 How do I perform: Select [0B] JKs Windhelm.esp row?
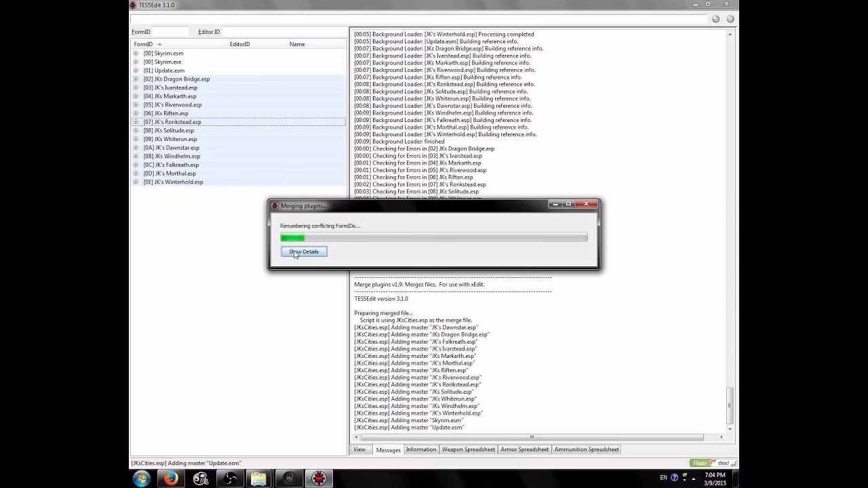239,156
